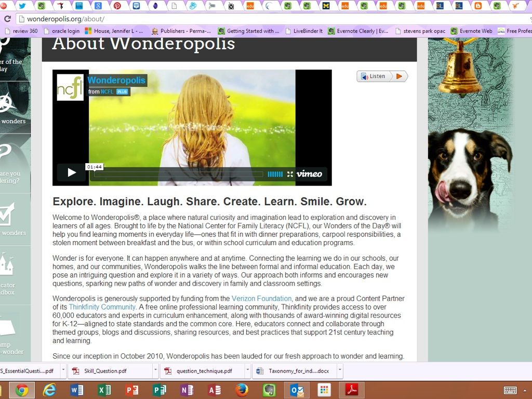Open the Thinkfinity Community link
This screenshot has height=399, width=532.
102,307
